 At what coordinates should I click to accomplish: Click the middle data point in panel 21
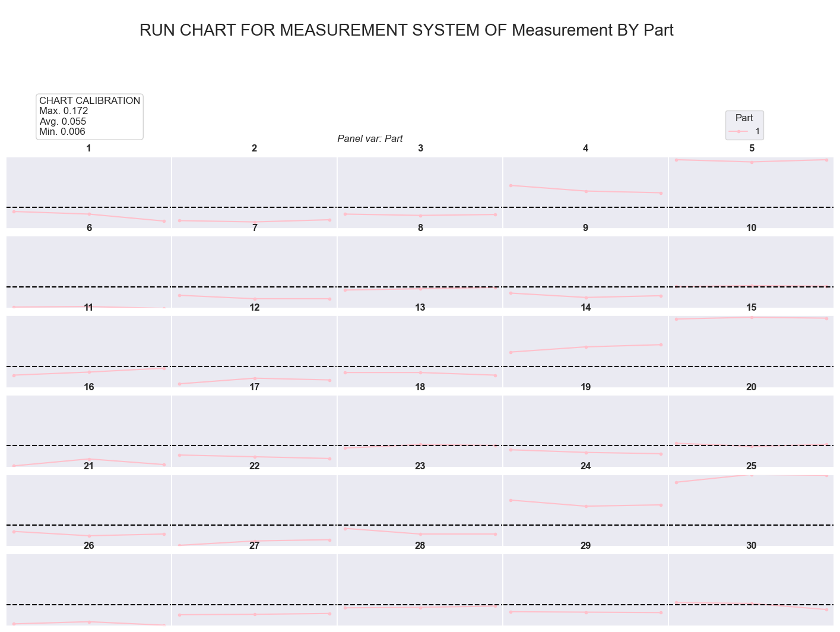point(89,536)
